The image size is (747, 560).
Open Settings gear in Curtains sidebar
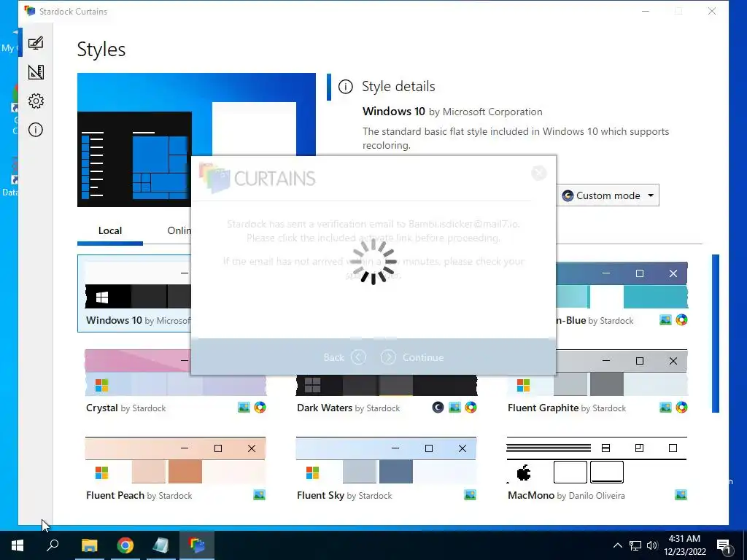tap(36, 101)
